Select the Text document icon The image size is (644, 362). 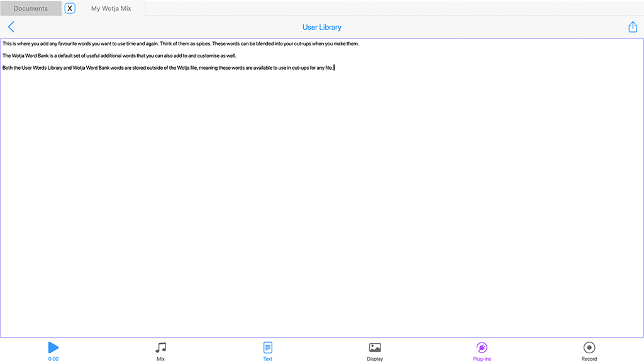268,348
